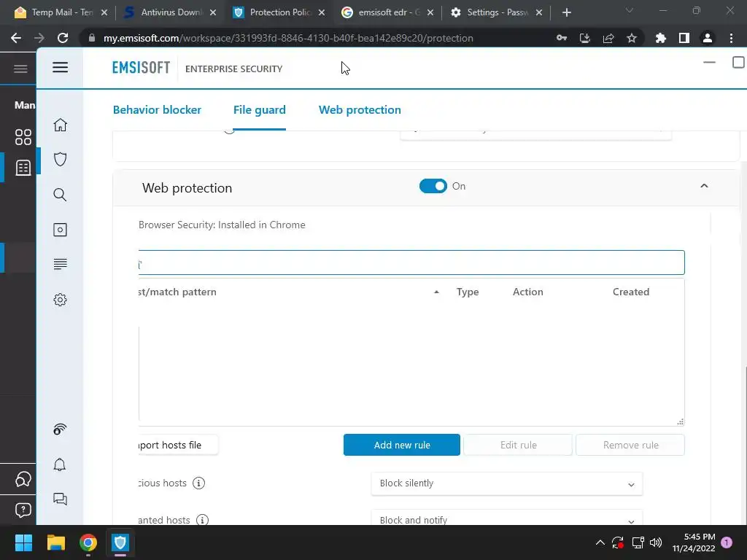Image resolution: width=747 pixels, height=560 pixels.
Task: Reload the current page
Action: (63, 38)
